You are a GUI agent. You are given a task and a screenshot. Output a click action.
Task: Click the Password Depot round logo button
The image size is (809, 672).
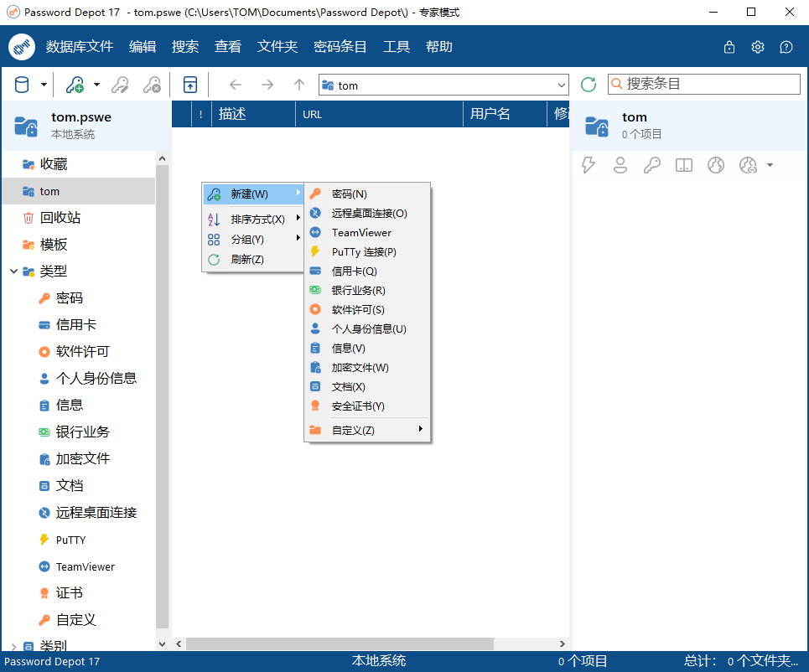coord(22,47)
